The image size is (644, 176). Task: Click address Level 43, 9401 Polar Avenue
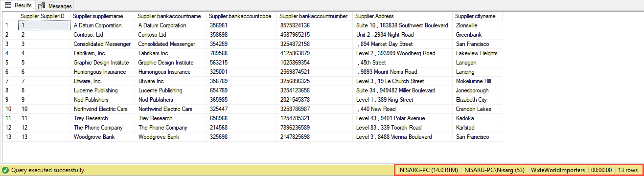(x=402, y=118)
